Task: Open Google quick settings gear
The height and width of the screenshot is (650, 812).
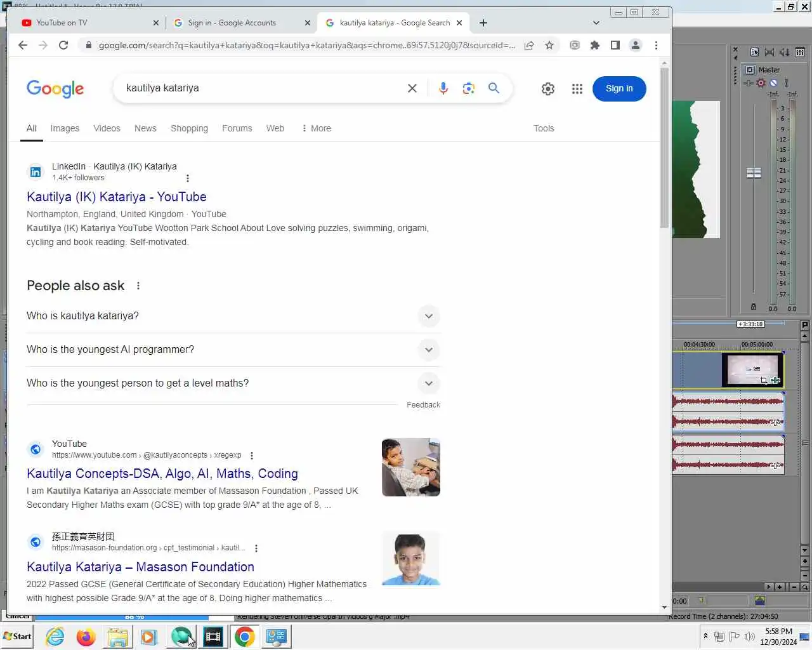Action: (548, 89)
